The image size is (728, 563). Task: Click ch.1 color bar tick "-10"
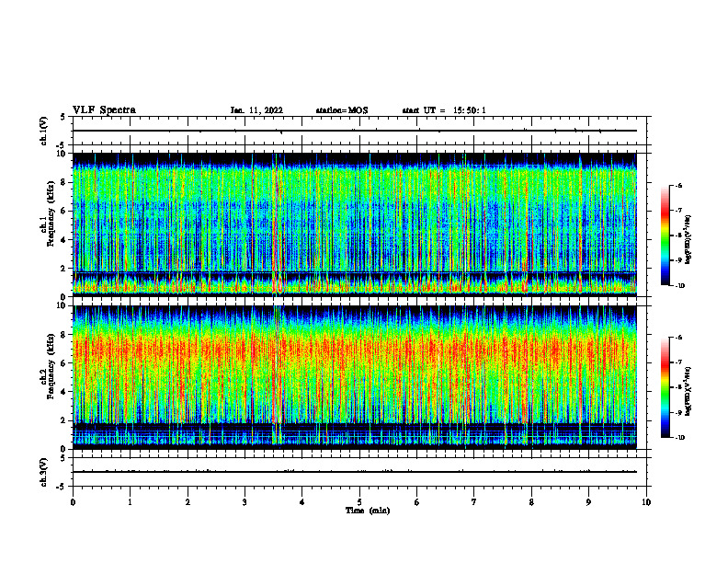679,286
